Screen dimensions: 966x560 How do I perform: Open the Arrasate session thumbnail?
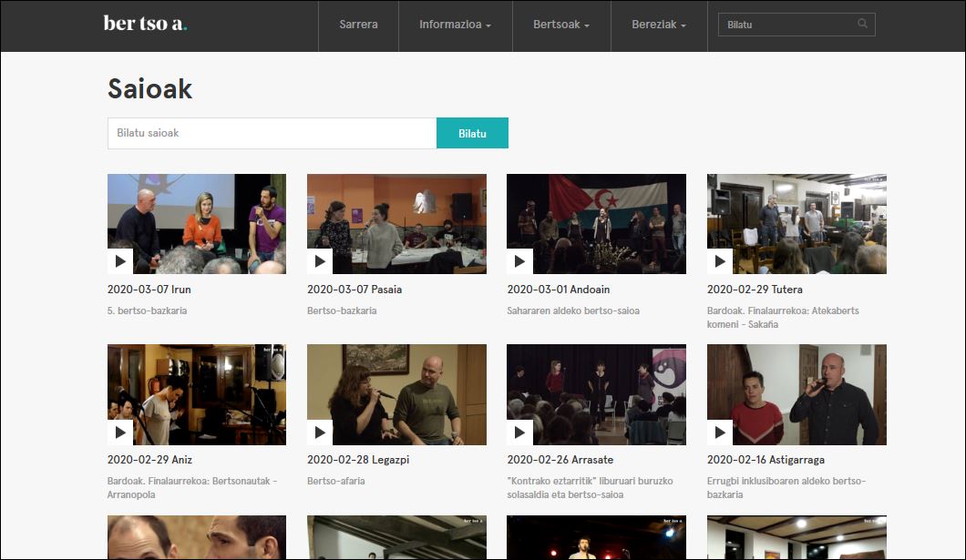(x=596, y=394)
